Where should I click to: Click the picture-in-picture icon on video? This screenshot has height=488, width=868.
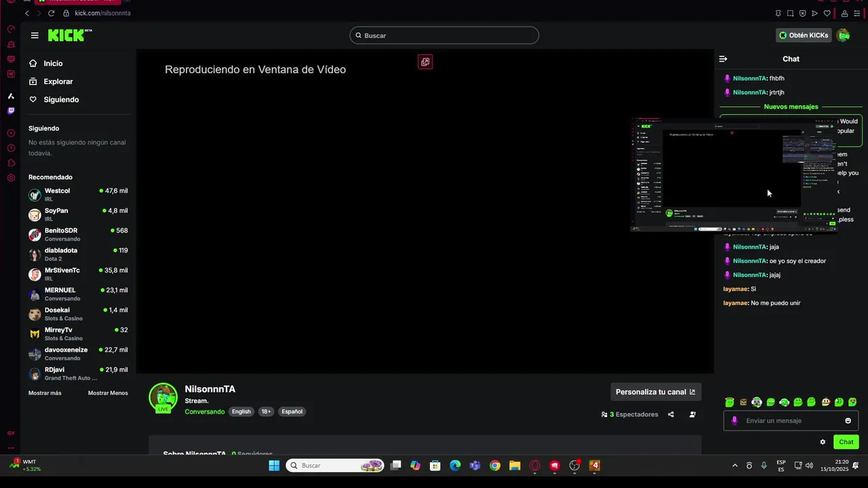pyautogui.click(x=425, y=62)
